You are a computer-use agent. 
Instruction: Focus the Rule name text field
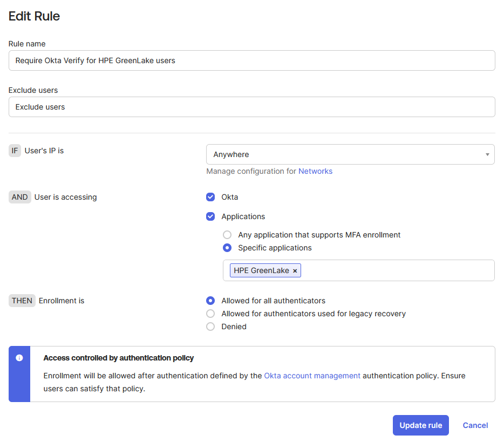(251, 60)
